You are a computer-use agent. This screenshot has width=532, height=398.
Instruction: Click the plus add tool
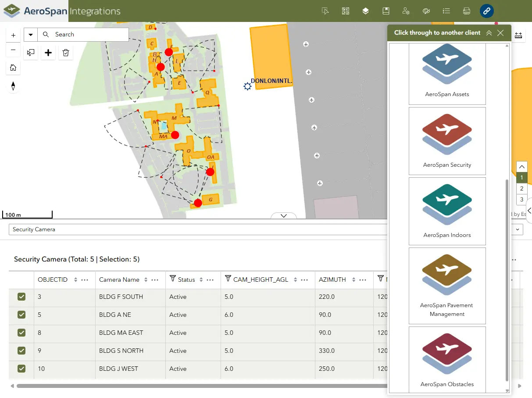[48, 53]
